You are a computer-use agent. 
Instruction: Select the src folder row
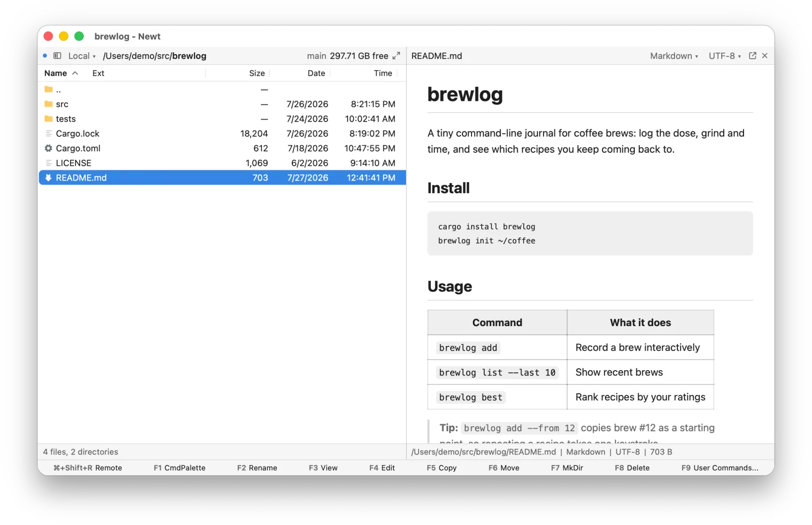[x=222, y=104]
